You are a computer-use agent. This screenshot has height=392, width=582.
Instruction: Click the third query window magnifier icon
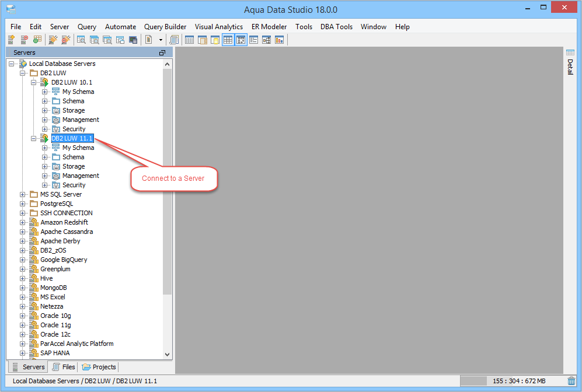point(107,40)
